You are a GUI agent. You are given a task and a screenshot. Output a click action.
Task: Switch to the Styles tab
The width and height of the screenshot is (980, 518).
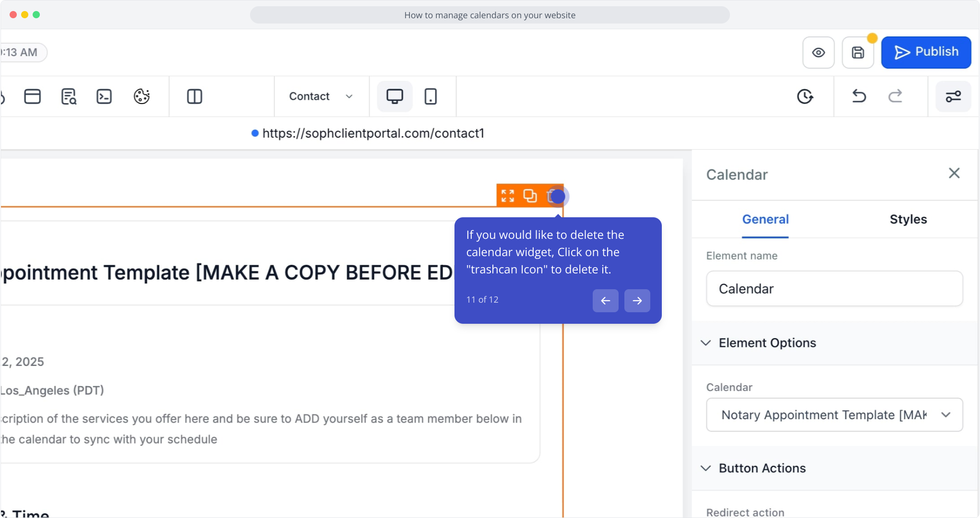tap(908, 219)
